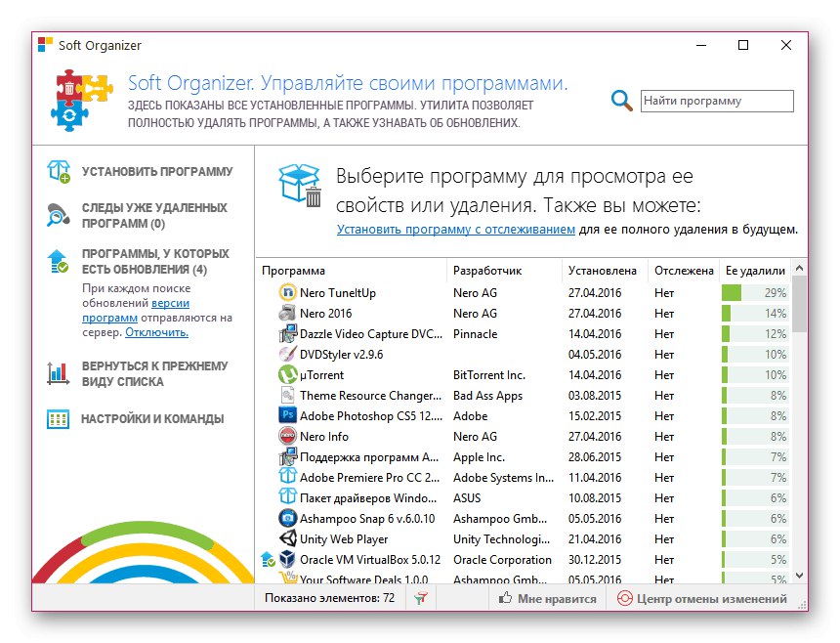Select the µTorrent icon in the program list
Viewport: 840px width, 643px height.
[x=288, y=374]
